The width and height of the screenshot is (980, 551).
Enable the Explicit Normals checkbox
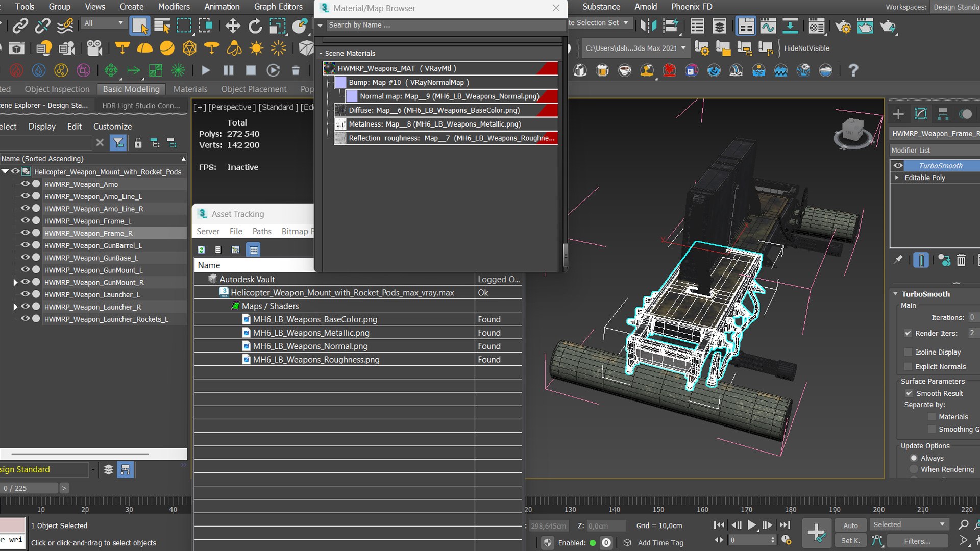tap(908, 366)
